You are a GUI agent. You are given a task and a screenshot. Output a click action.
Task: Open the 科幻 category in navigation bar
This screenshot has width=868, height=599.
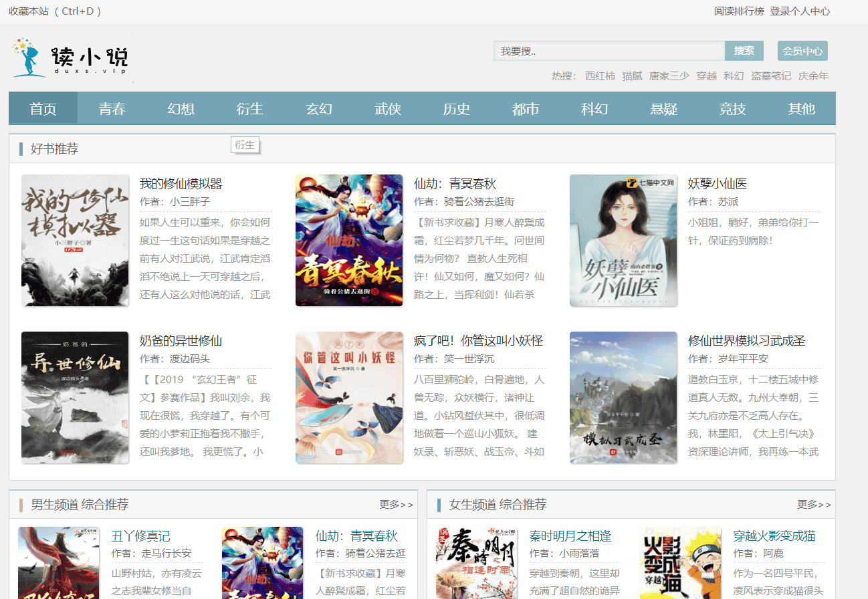click(x=594, y=108)
